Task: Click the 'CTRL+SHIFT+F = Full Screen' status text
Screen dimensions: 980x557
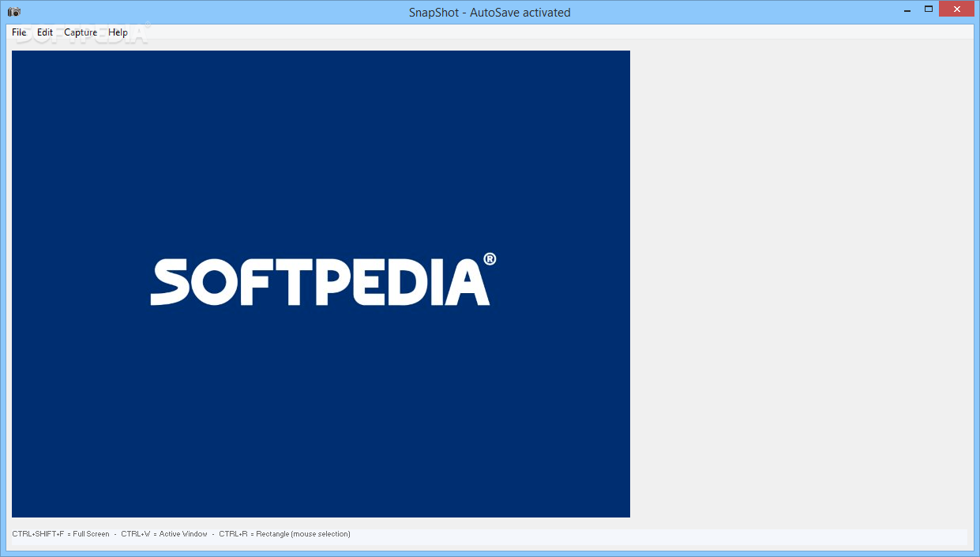Action: [61, 534]
